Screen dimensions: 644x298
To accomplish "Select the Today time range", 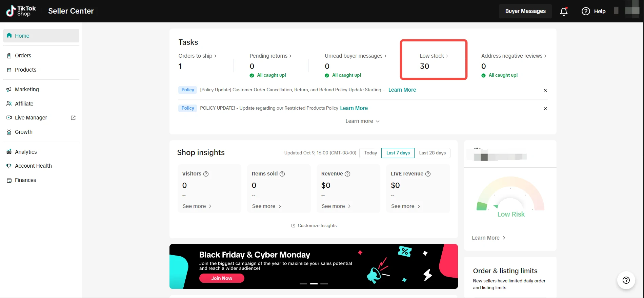I will coord(370,153).
